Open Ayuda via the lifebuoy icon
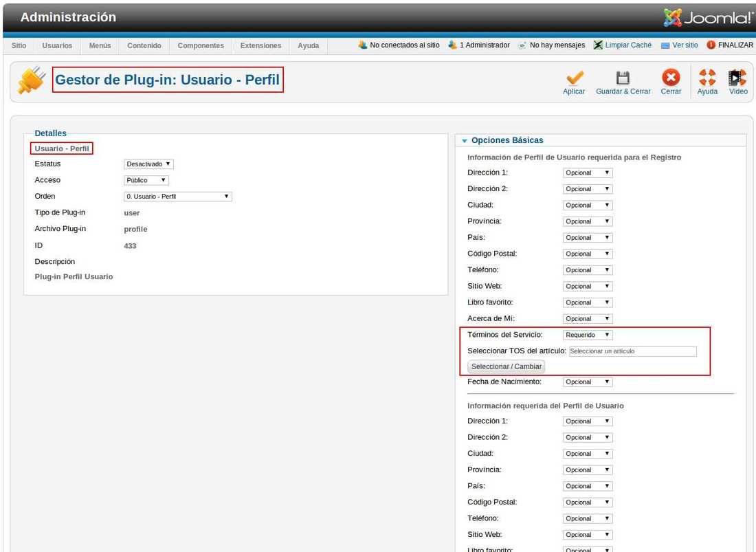The height and width of the screenshot is (552, 756). pos(707,77)
